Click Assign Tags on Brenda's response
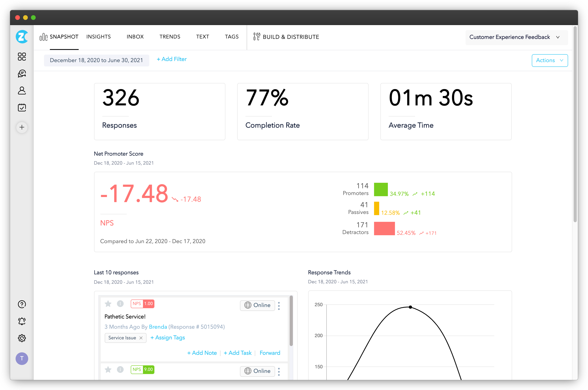Screen dimensions: 588x390 pos(167,337)
